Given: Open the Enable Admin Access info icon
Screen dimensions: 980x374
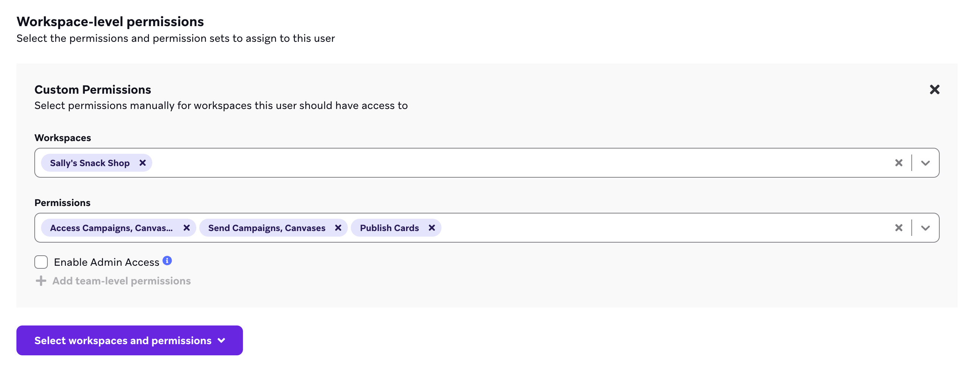Looking at the screenshot, I should click(167, 261).
